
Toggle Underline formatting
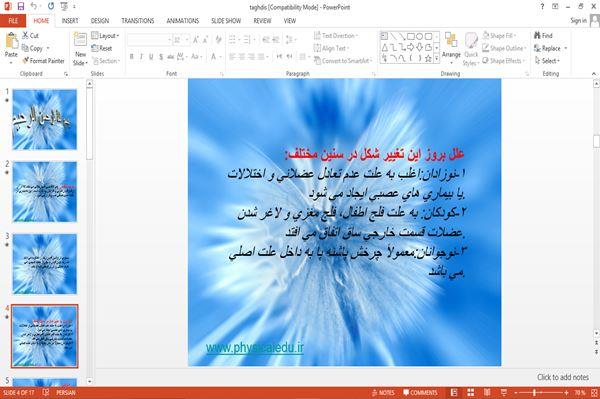click(151, 57)
